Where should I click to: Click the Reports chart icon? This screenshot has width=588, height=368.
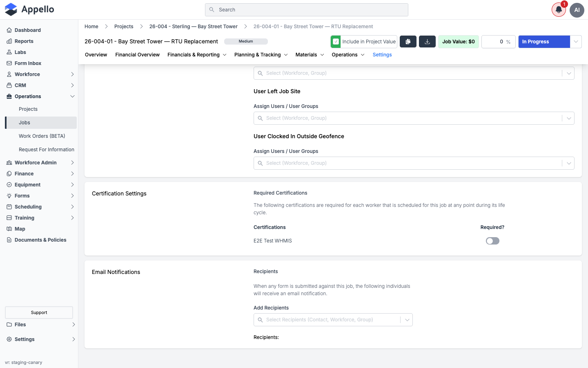(9, 41)
